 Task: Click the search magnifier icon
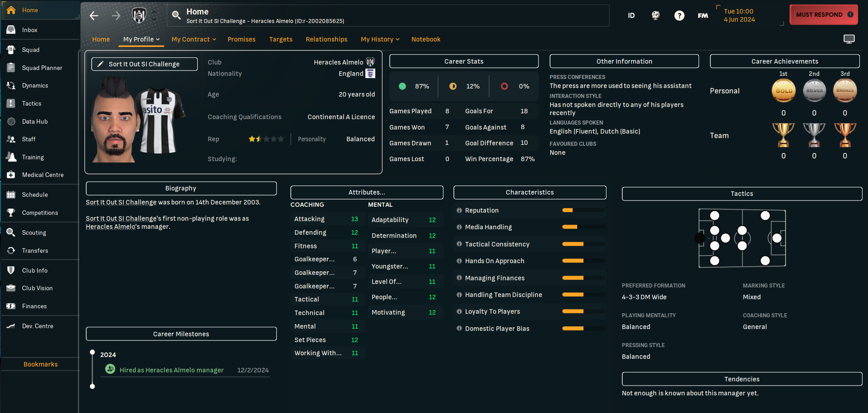tap(177, 16)
